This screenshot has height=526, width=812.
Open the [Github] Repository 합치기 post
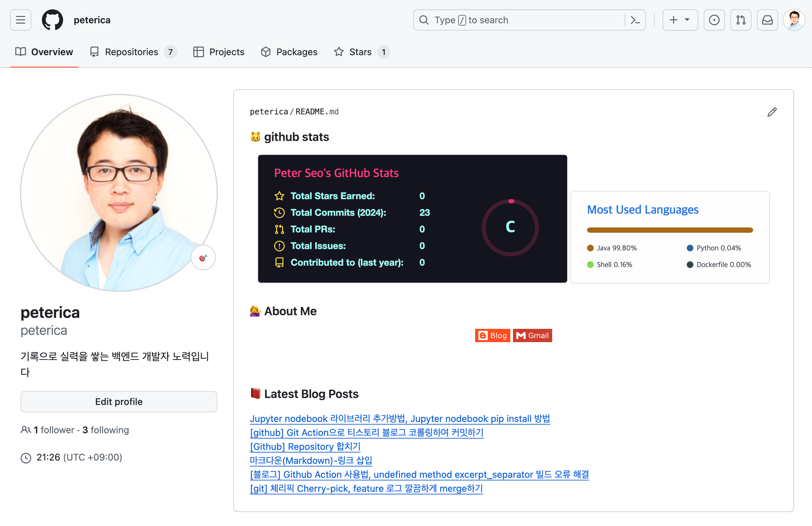305,447
